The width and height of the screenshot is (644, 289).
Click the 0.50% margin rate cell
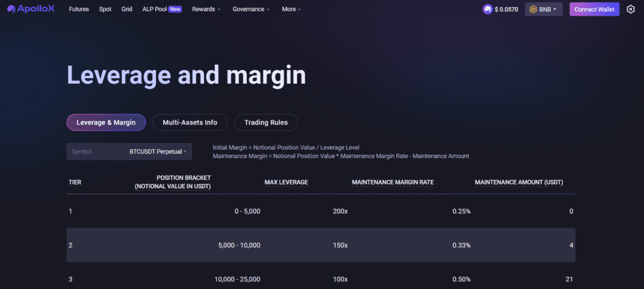[x=462, y=280]
